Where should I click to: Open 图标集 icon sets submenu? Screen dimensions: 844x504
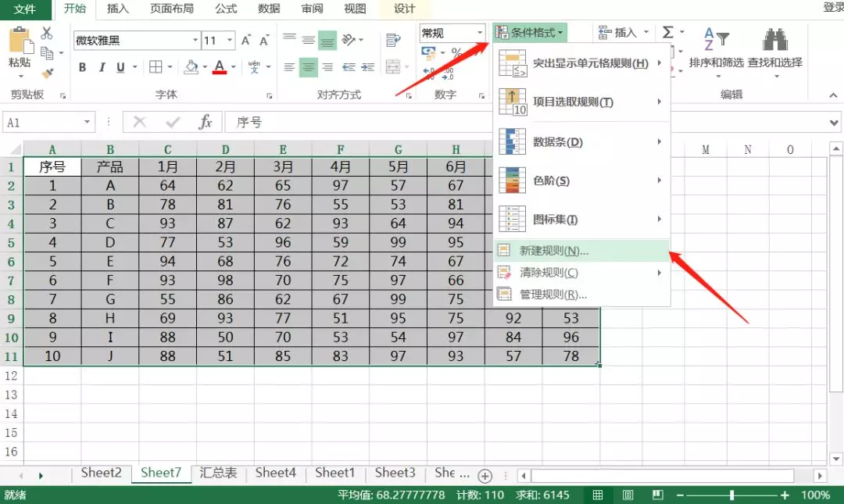click(x=581, y=219)
